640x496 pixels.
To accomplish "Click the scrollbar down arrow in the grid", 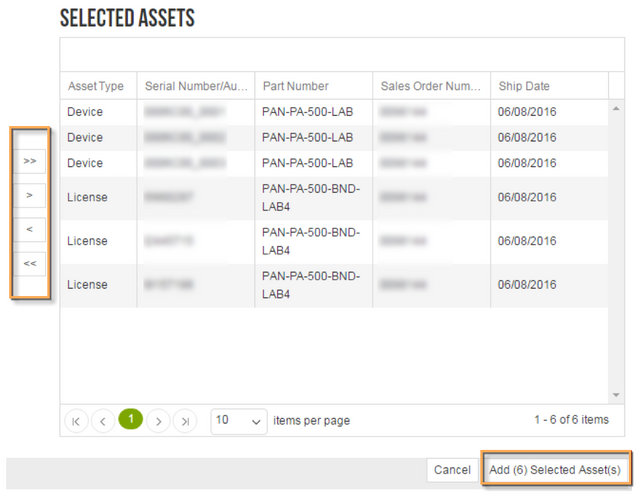I will point(616,396).
